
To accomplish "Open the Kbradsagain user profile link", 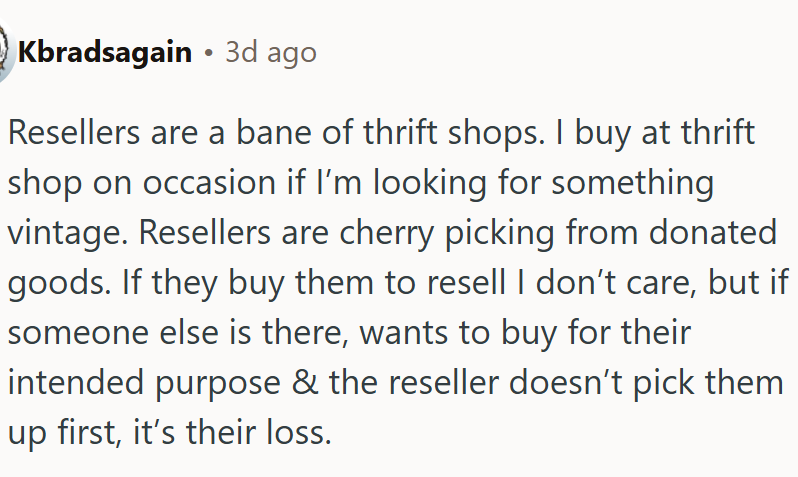I will tap(104, 53).
